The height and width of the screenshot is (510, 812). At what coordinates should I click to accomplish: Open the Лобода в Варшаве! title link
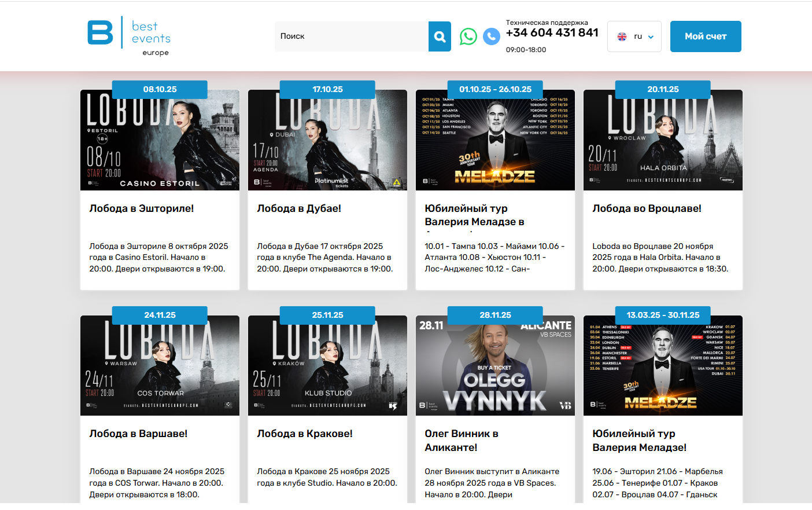coord(138,434)
